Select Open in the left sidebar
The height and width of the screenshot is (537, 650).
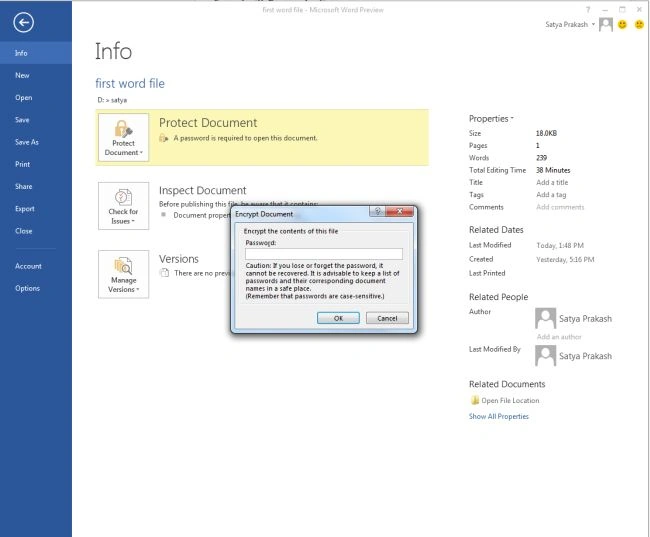pos(36,98)
